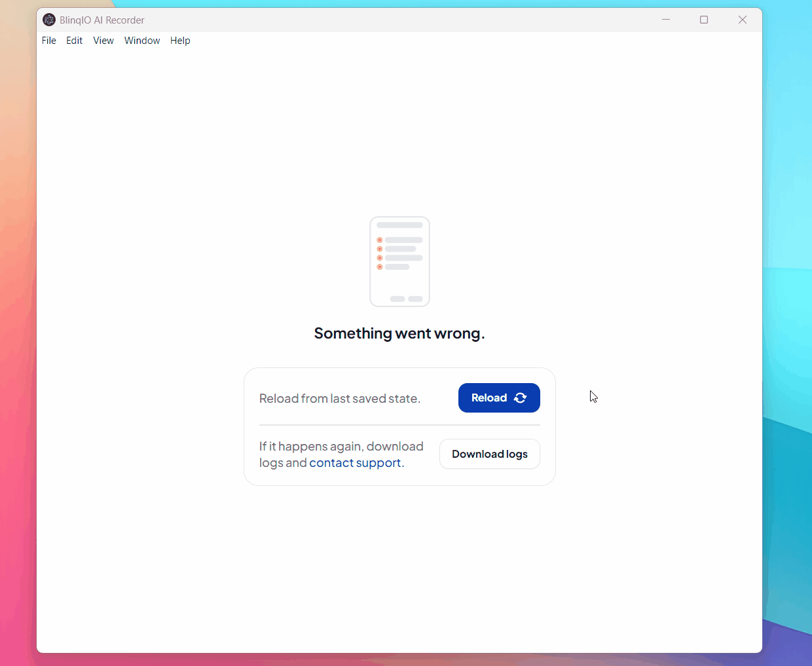Image resolution: width=812 pixels, height=666 pixels.
Task: Maximize the BlinqIO AI Recorder window
Action: click(704, 20)
